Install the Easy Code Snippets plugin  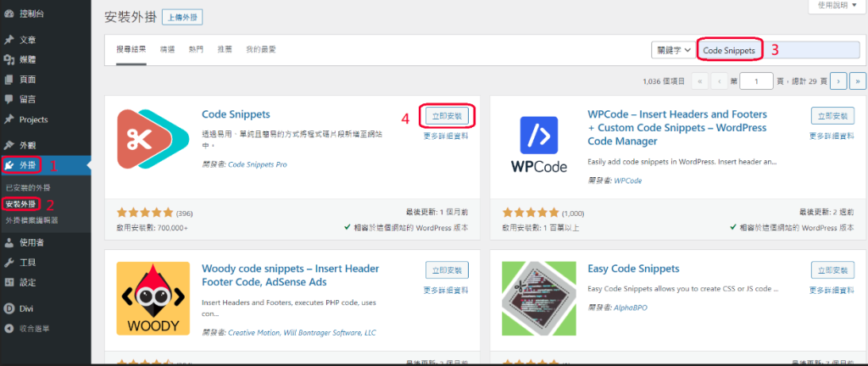tap(832, 269)
